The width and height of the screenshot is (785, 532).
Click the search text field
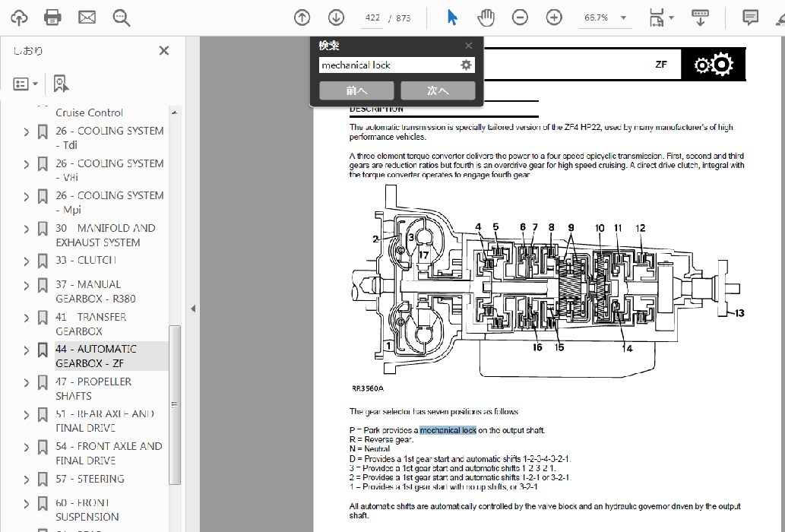pos(388,65)
